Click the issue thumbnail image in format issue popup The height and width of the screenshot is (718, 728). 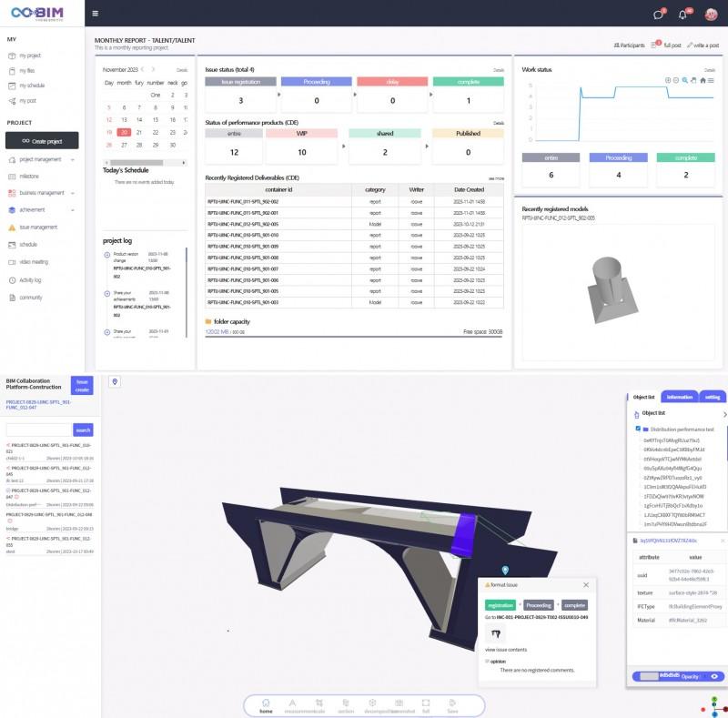click(x=495, y=633)
